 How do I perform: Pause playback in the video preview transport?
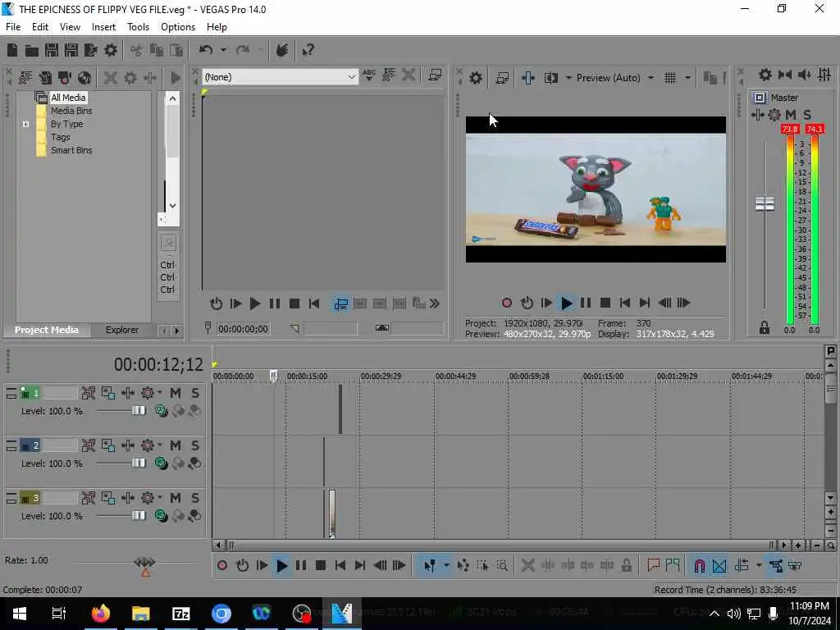tap(586, 304)
